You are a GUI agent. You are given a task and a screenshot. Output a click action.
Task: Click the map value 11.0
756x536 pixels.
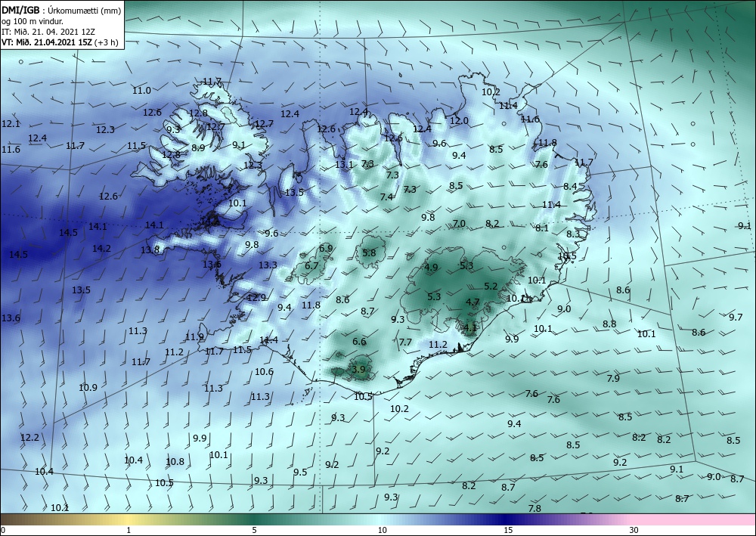[142, 90]
